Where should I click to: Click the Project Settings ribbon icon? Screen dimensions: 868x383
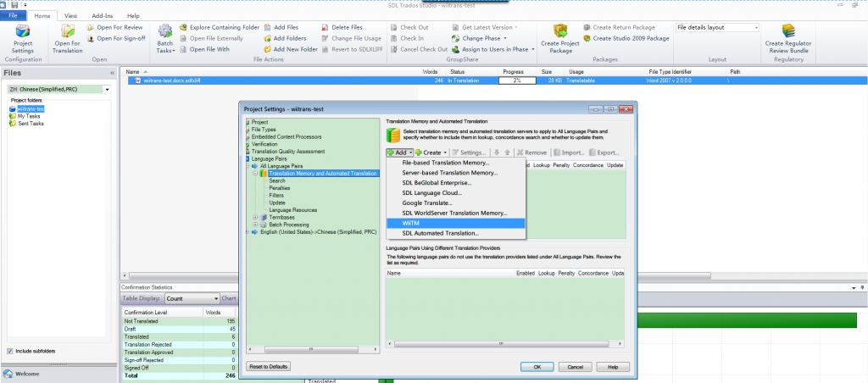click(23, 34)
